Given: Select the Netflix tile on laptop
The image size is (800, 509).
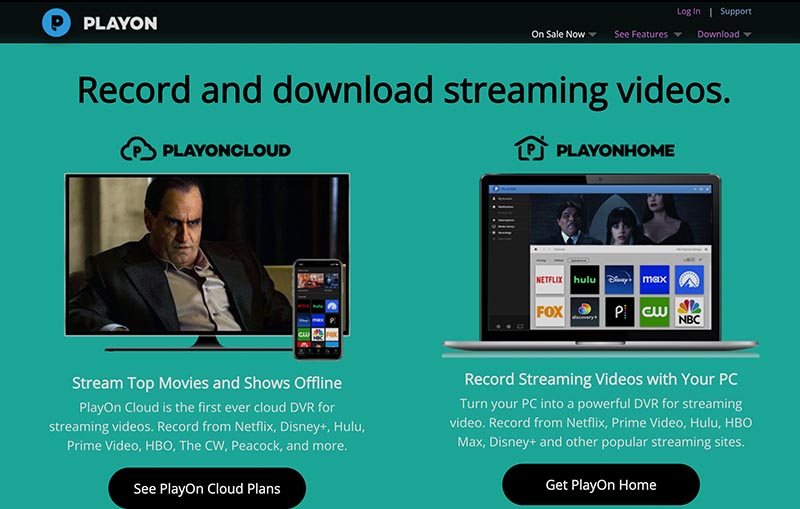Looking at the screenshot, I should pos(549,279).
